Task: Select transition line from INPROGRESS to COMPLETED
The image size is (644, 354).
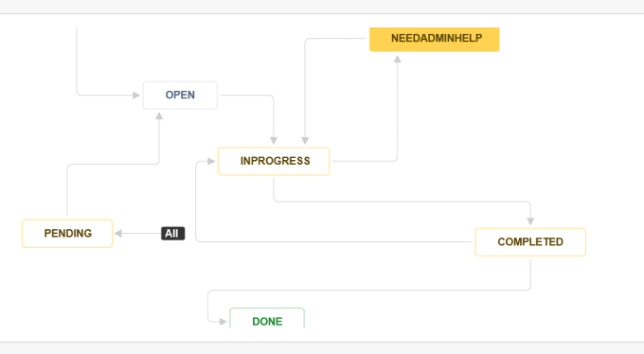Action: (402, 202)
